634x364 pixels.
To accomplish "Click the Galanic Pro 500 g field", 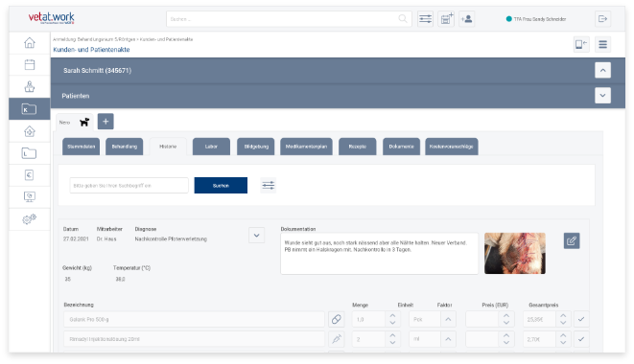I will click(194, 319).
